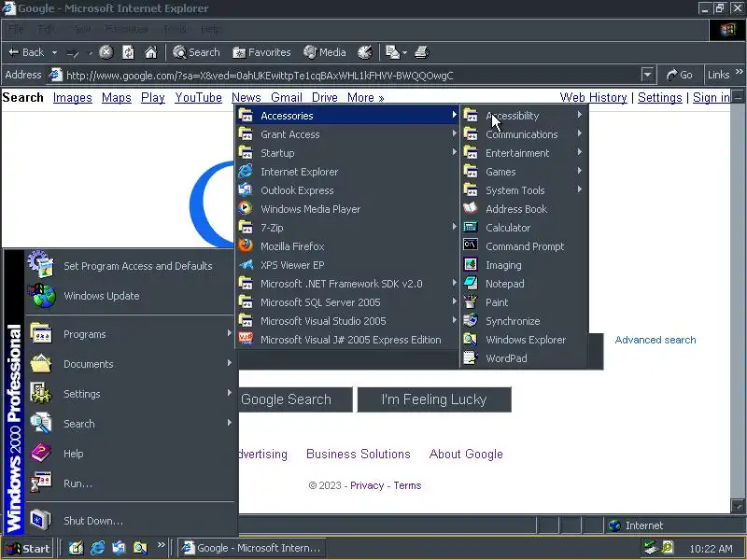Launch Microsoft Visual J# 2005 Express Edition
Viewport: 747px width, 560px height.
[x=347, y=340]
